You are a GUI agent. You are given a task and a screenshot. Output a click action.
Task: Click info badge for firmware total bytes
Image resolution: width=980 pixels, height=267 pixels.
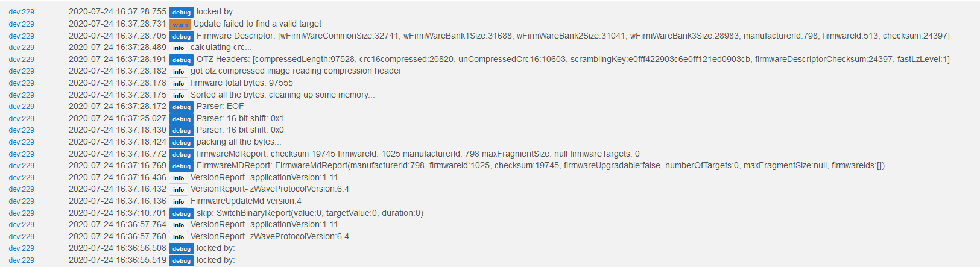[179, 83]
